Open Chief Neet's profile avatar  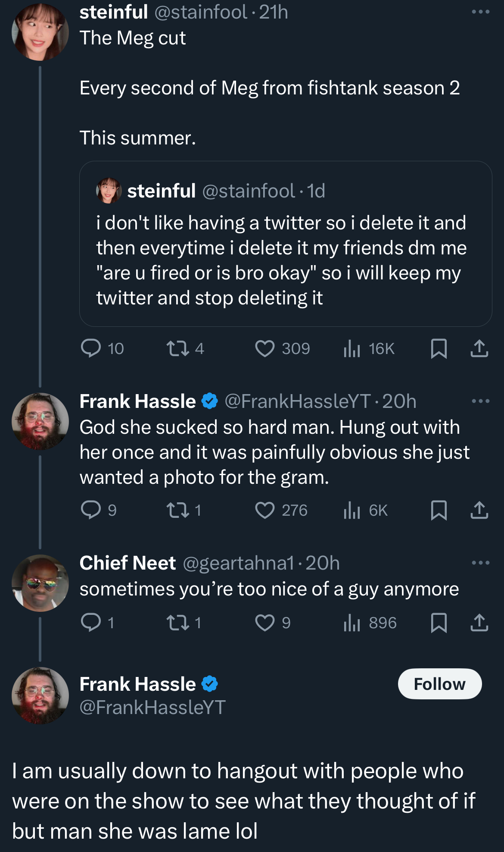coord(40,583)
